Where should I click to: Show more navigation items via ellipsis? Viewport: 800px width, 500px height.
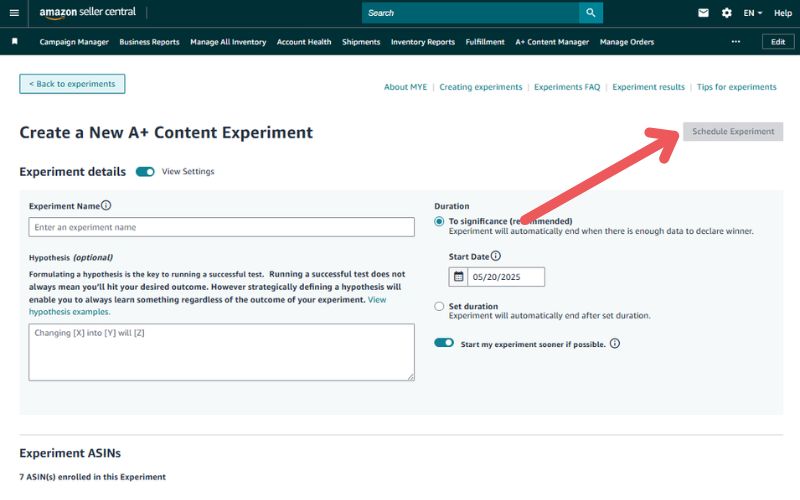pyautogui.click(x=735, y=41)
